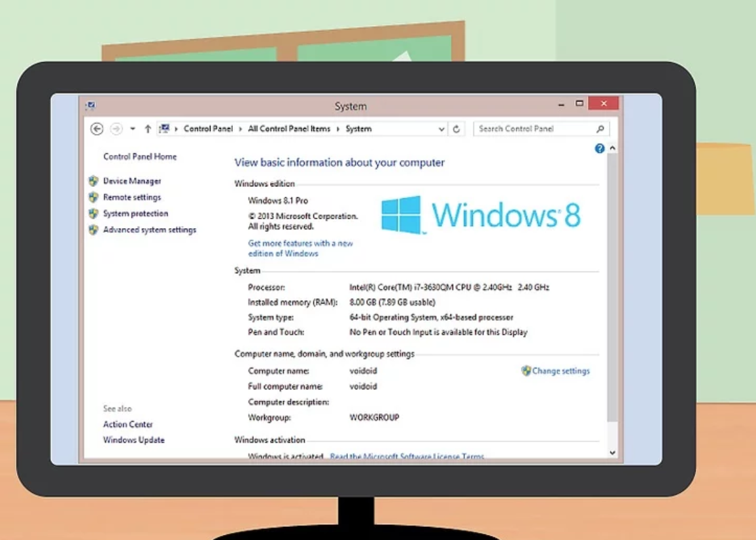Click the search magnifier icon
Image resolution: width=756 pixels, height=540 pixels.
point(600,129)
